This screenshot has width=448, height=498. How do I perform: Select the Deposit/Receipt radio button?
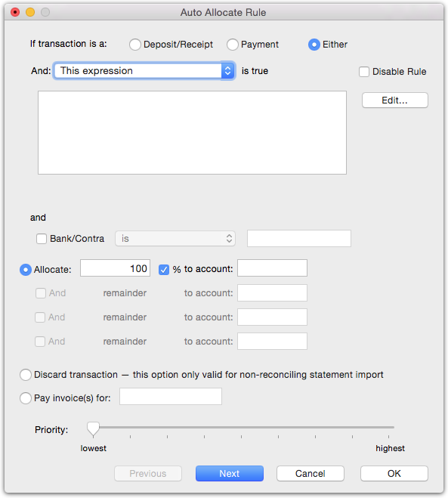coord(135,45)
